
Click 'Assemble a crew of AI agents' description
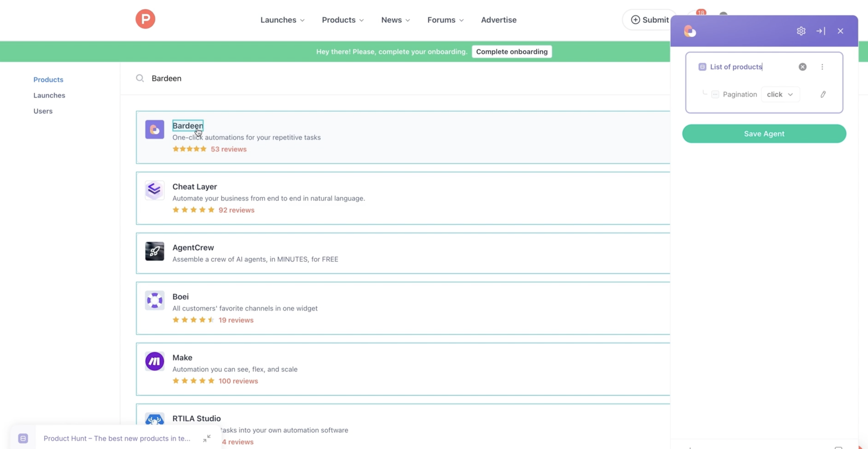point(255,260)
